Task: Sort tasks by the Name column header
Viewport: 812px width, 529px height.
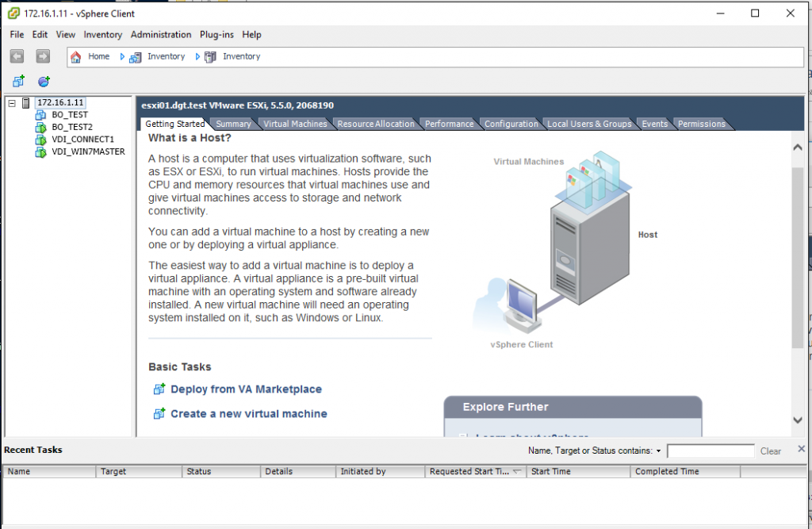Action: click(49, 471)
